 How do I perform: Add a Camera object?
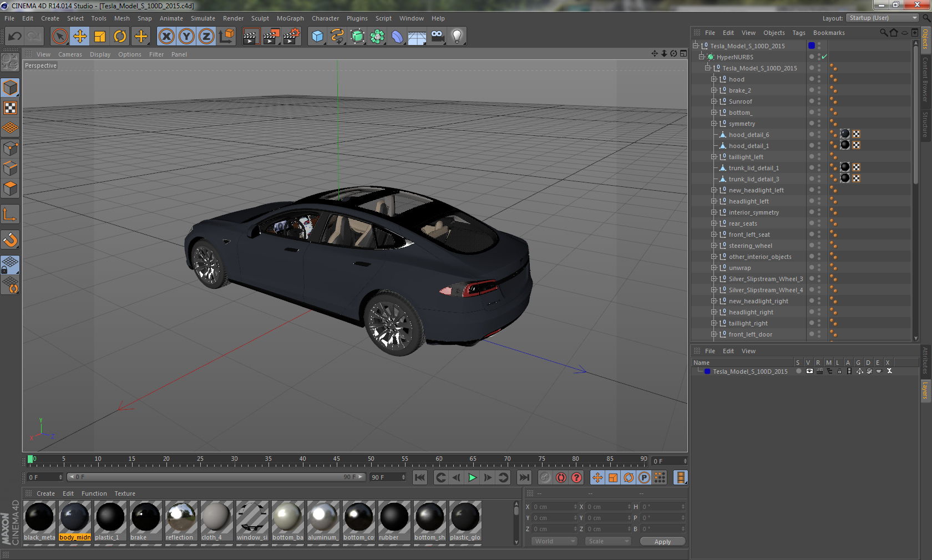pyautogui.click(x=437, y=37)
